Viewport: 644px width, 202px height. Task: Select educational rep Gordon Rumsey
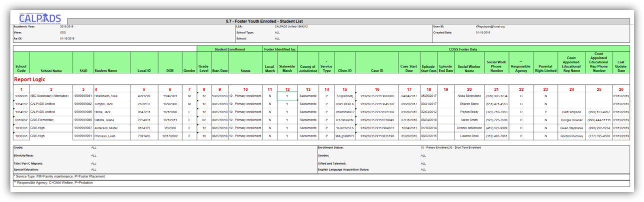[x=571, y=136]
